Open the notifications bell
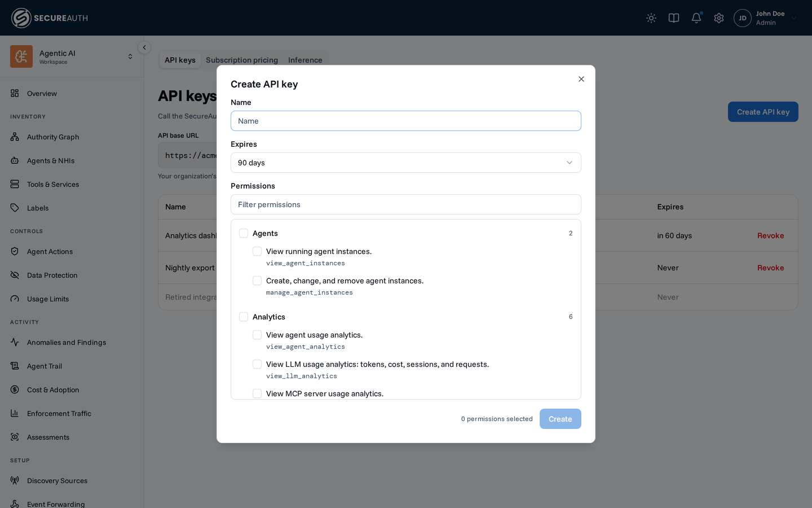Viewport: 812px width, 508px height. coord(696,18)
